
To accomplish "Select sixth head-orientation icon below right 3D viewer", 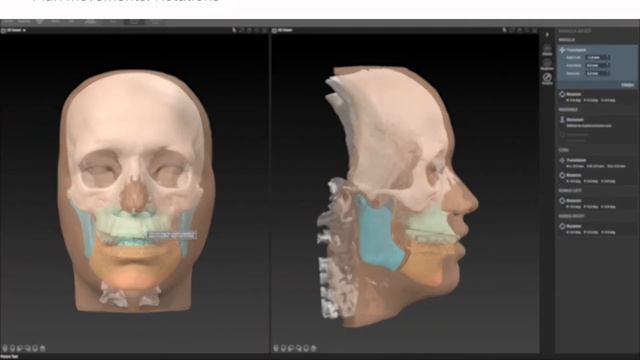I will [x=313, y=348].
